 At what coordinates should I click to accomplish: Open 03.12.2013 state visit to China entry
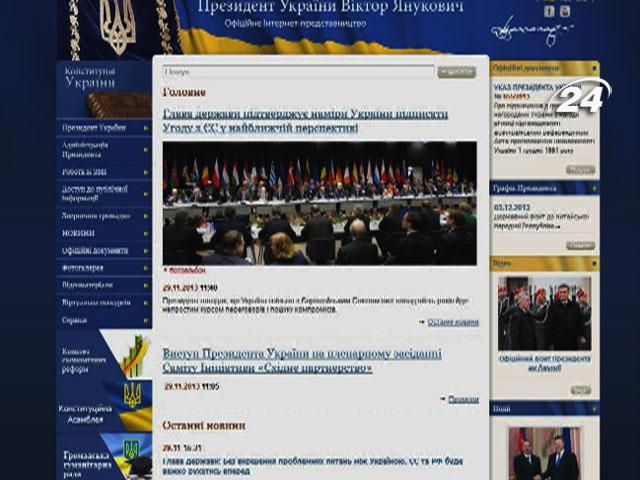(x=541, y=217)
